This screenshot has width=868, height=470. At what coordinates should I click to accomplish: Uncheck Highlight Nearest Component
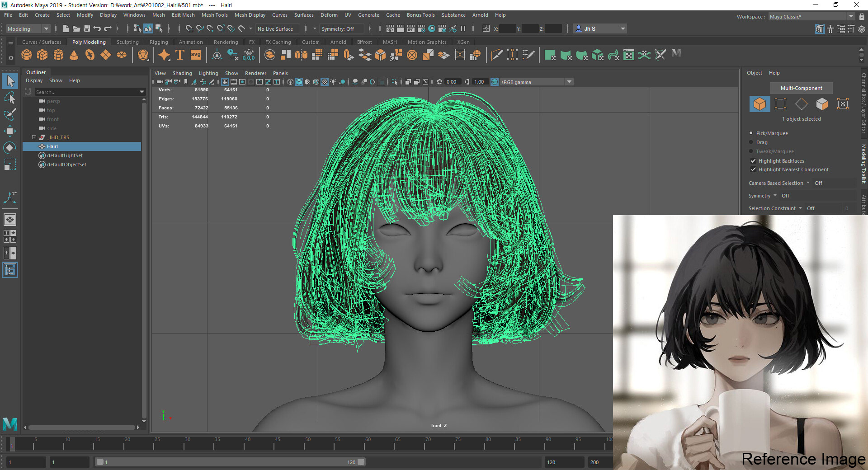point(753,169)
